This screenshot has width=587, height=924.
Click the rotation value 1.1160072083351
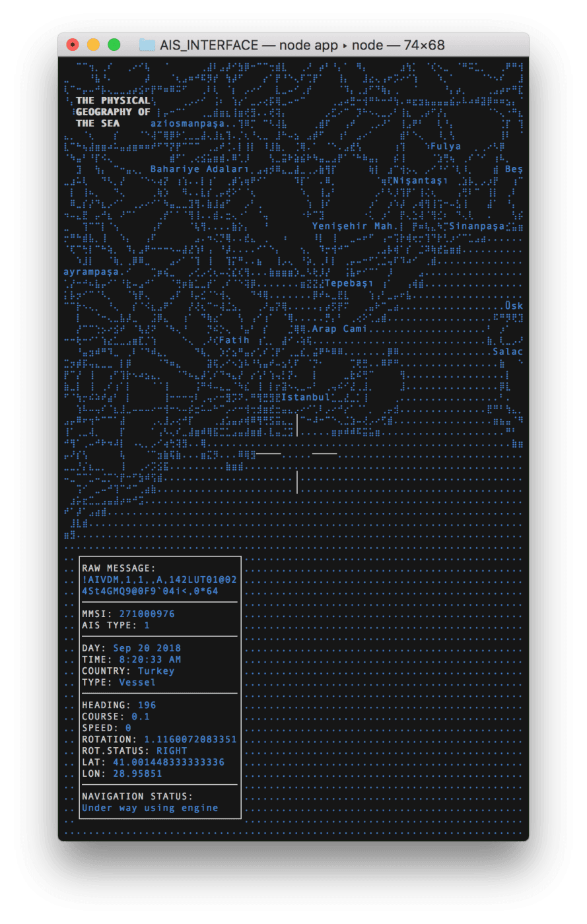tap(190, 739)
